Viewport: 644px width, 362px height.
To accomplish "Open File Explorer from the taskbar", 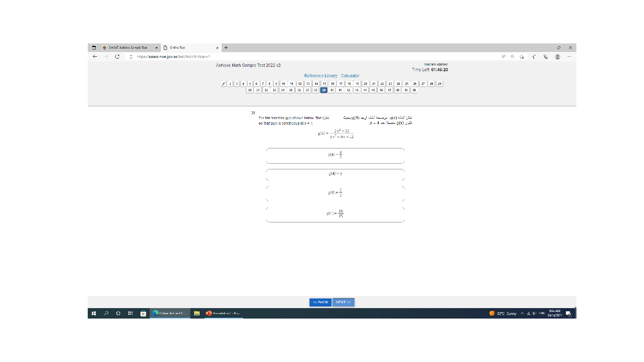I will [x=197, y=313].
